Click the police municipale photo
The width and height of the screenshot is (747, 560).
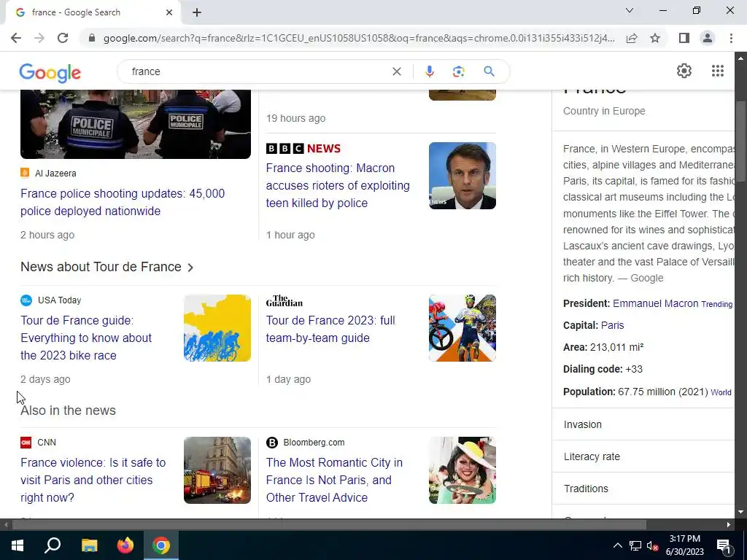coord(135,124)
